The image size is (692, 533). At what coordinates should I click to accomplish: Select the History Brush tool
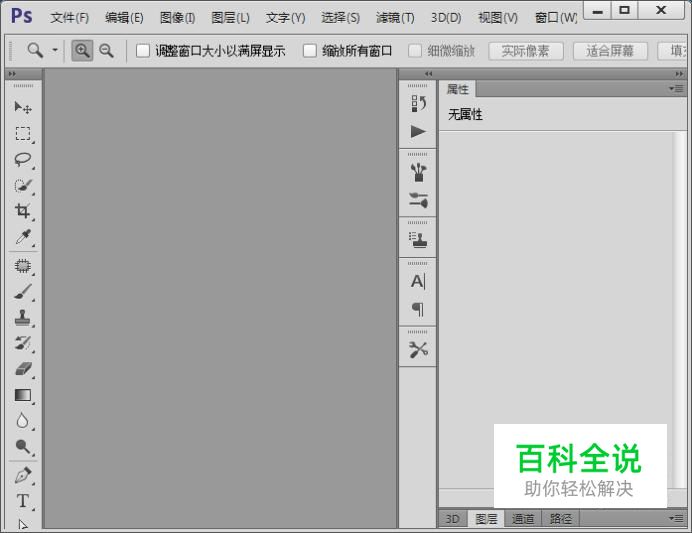pyautogui.click(x=23, y=343)
